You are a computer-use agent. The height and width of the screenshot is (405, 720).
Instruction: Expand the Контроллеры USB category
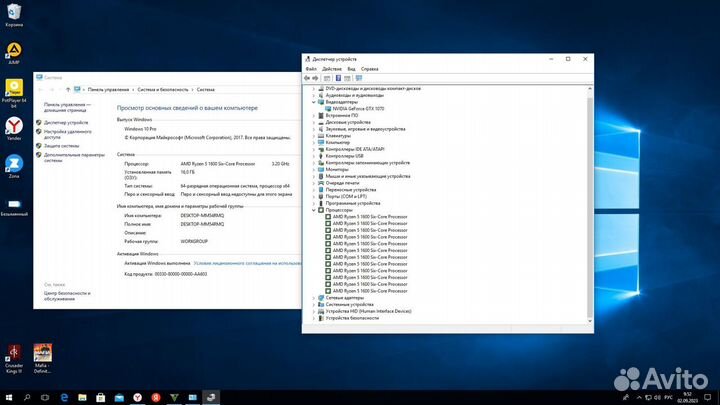[x=315, y=155]
